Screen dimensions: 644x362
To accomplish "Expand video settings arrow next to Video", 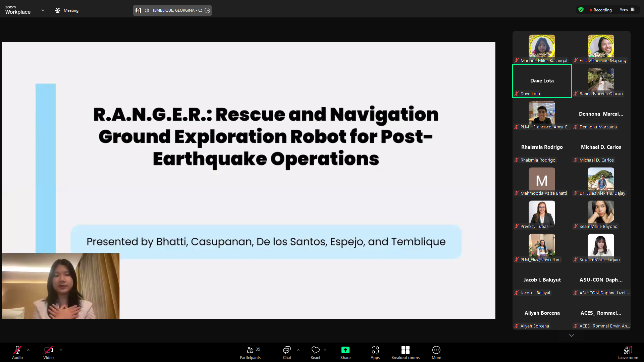I will 61,350.
